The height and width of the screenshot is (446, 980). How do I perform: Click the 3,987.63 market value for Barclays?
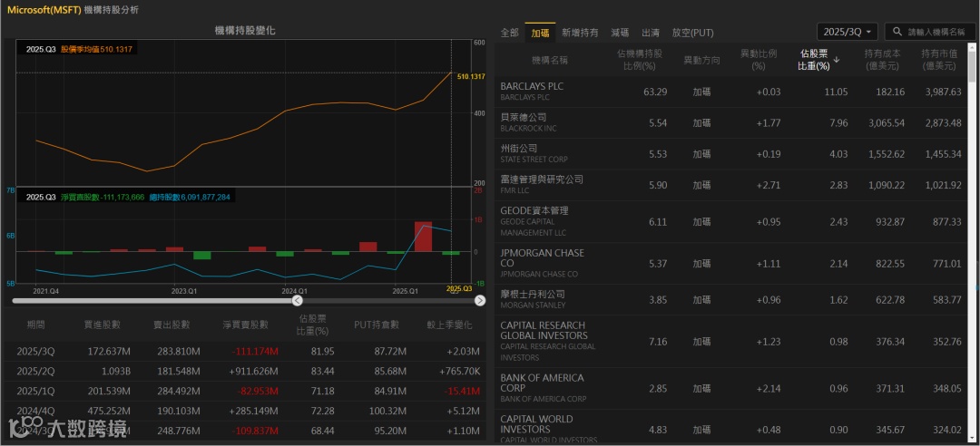(943, 92)
